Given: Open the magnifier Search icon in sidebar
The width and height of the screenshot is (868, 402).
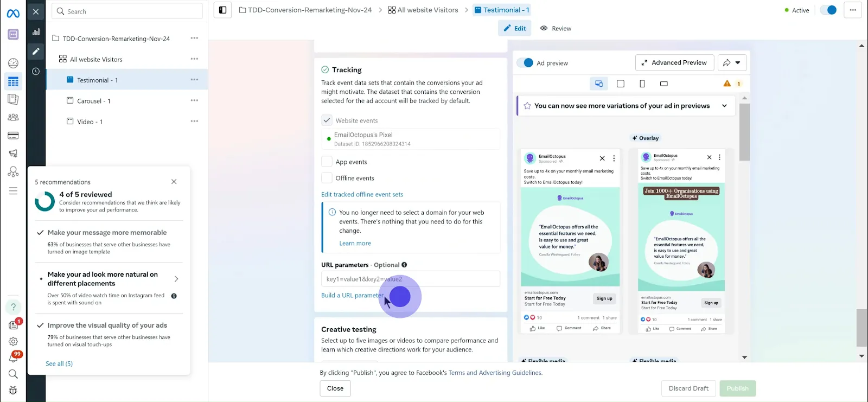Looking at the screenshot, I should click(13, 374).
